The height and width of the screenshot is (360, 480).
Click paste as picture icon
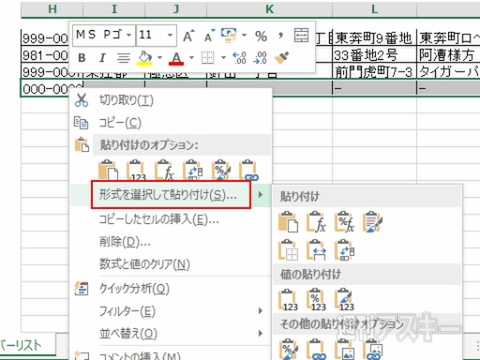344,349
